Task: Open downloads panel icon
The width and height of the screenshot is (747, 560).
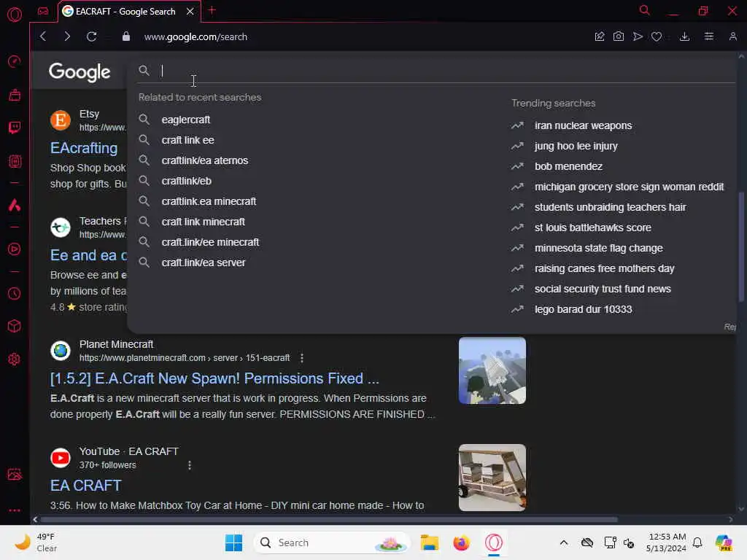Action: pyautogui.click(x=684, y=36)
